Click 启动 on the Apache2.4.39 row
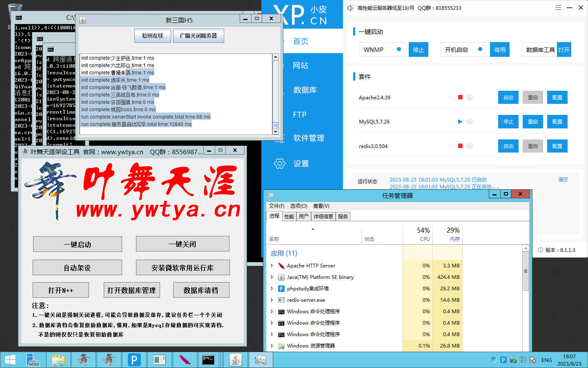The width and height of the screenshot is (588, 368). (508, 97)
